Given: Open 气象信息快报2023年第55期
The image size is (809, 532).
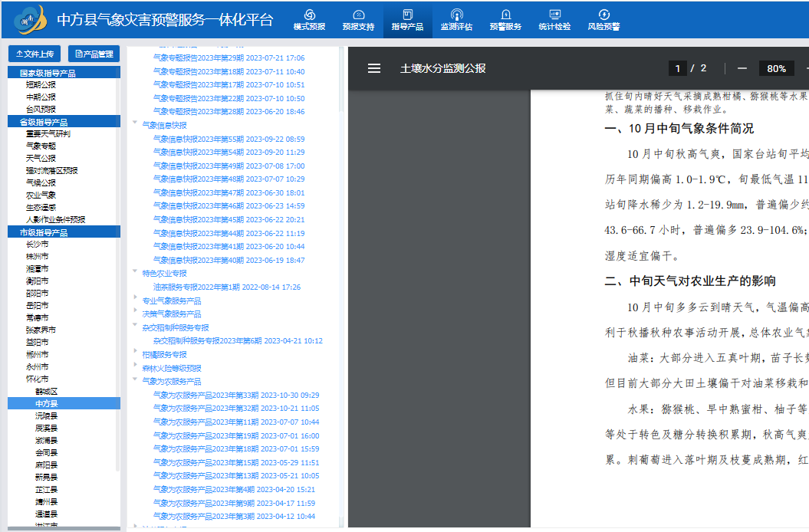Looking at the screenshot, I should pos(229,140).
